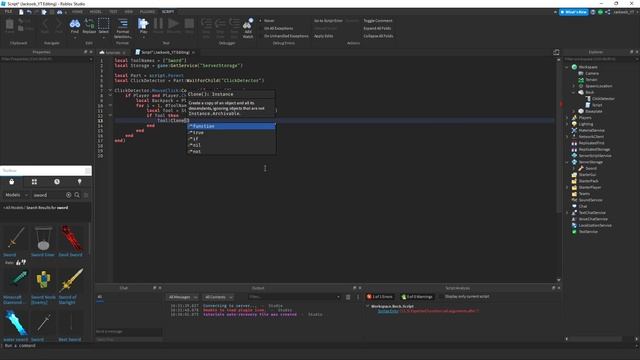The height and width of the screenshot is (360, 640).
Task: Click the chat Send a message field
Action: 129,331
